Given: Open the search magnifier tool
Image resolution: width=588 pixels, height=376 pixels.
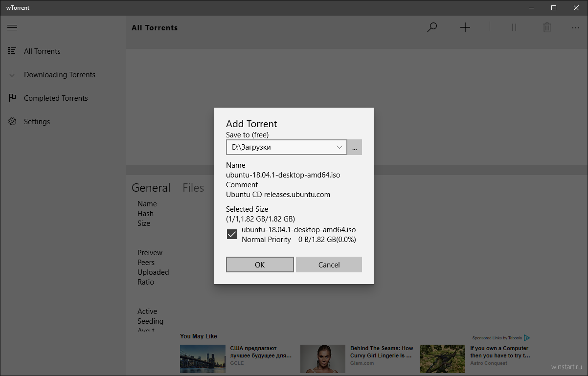Looking at the screenshot, I should coord(432,27).
